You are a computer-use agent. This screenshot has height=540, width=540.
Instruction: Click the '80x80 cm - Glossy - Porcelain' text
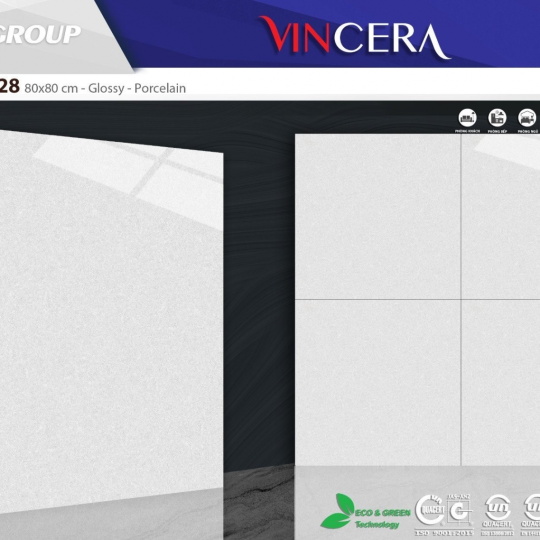tap(105, 88)
